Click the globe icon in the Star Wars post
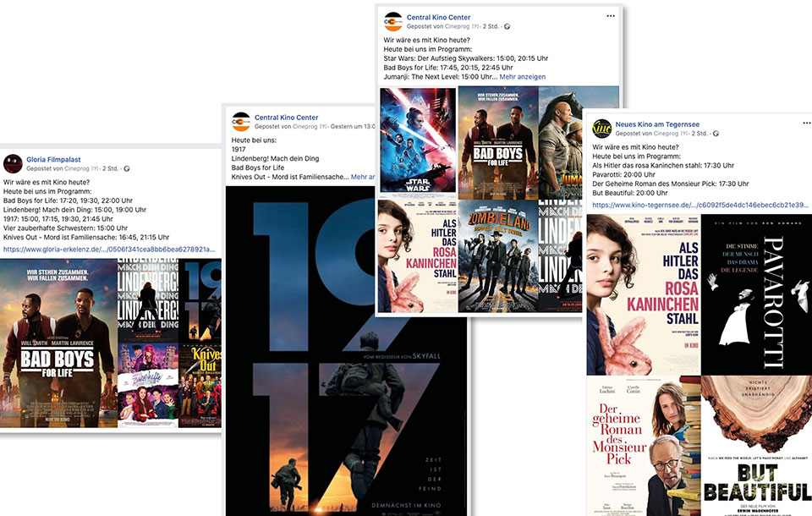Viewport: 812px width, 516px height. pyautogui.click(x=507, y=26)
